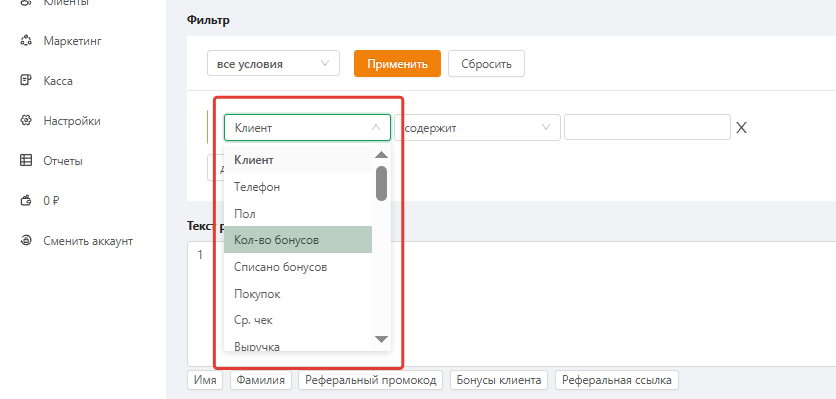836x399 pixels.
Task: Choose Покупок option in list
Action: tap(298, 293)
